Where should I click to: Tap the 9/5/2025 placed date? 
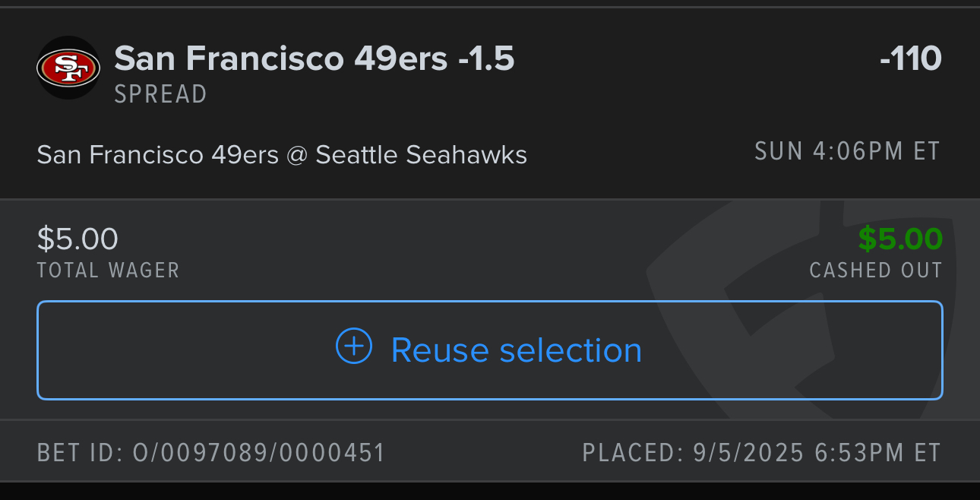(748, 453)
